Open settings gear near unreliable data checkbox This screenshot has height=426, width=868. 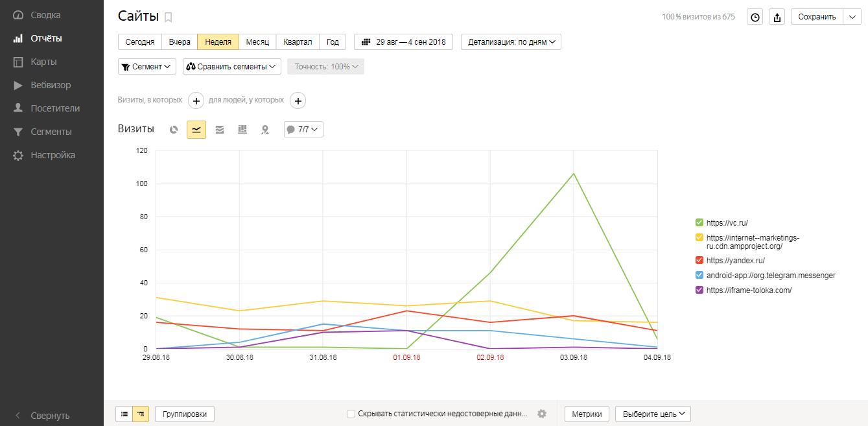click(542, 414)
